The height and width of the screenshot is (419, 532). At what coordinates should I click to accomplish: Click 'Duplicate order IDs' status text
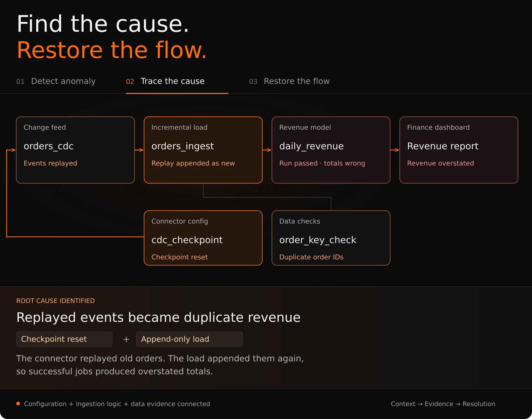pyautogui.click(x=311, y=257)
